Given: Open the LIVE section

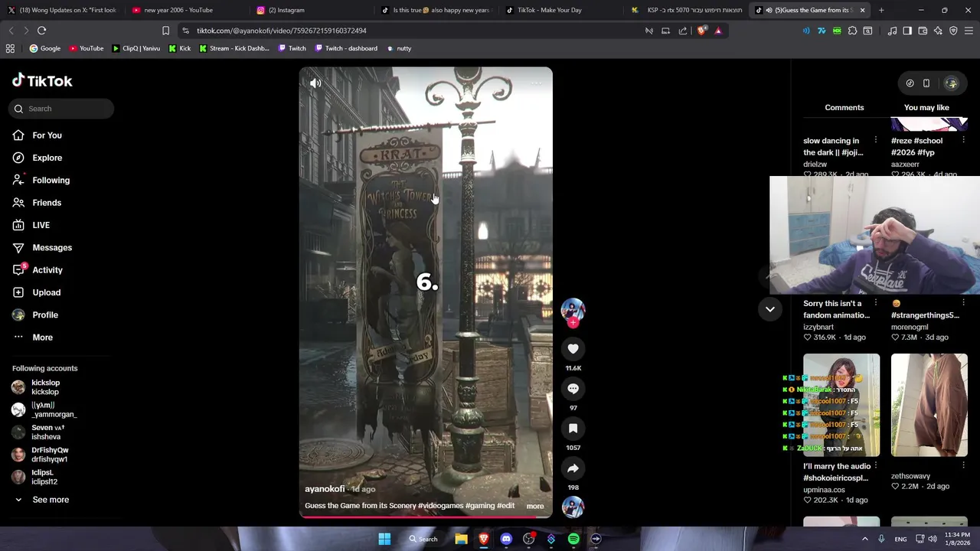Looking at the screenshot, I should (x=41, y=225).
